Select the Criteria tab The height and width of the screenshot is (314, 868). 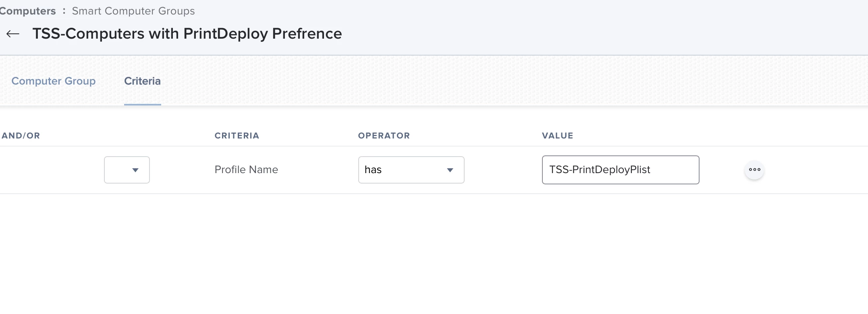[x=142, y=81]
